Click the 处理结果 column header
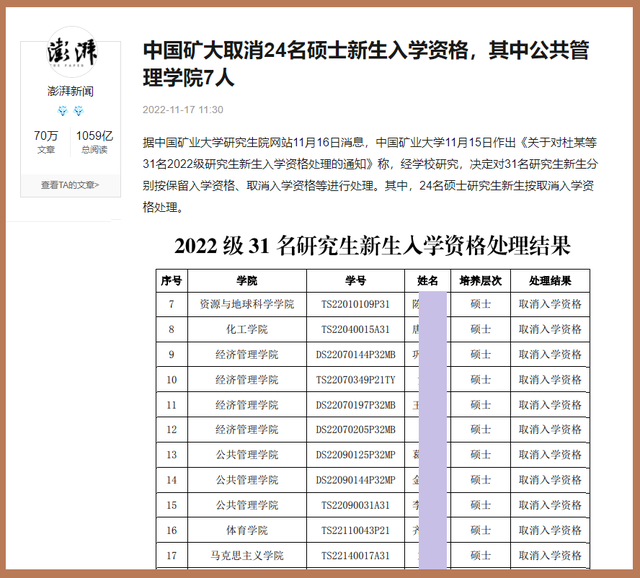The height and width of the screenshot is (578, 640). tap(550, 281)
